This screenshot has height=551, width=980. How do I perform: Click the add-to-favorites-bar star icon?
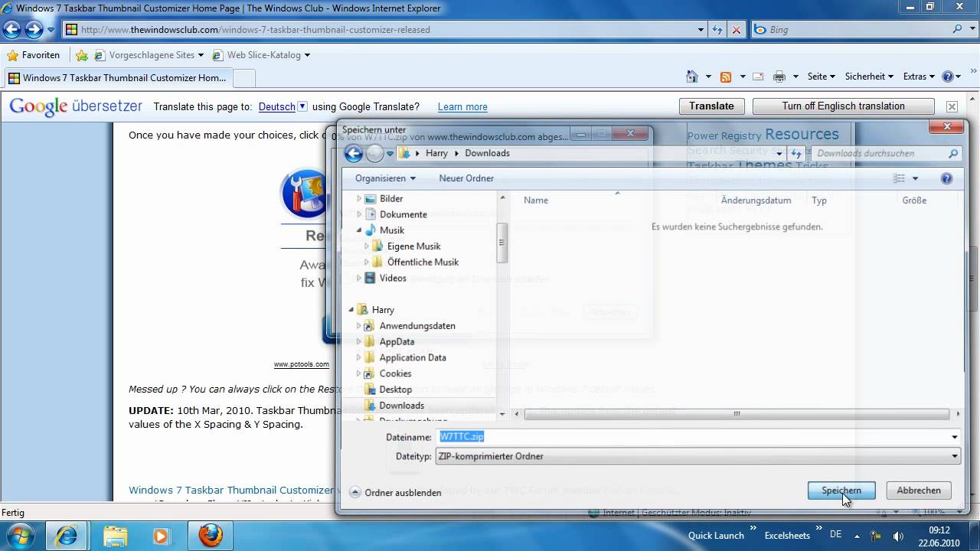(82, 55)
